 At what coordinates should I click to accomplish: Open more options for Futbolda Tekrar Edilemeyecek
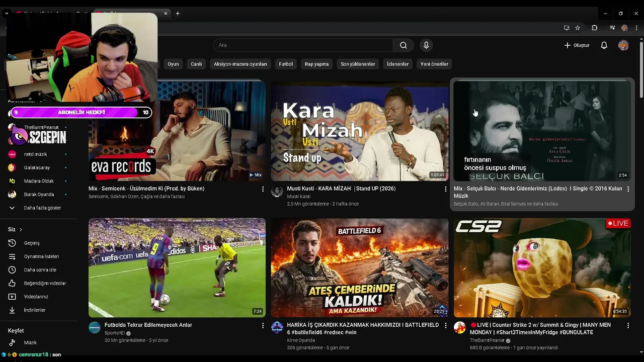(263, 326)
